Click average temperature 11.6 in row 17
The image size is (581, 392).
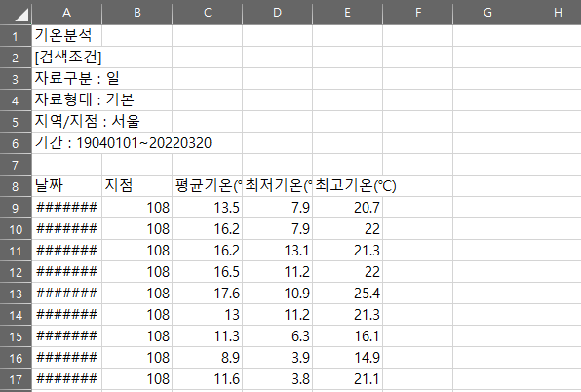coord(207,379)
